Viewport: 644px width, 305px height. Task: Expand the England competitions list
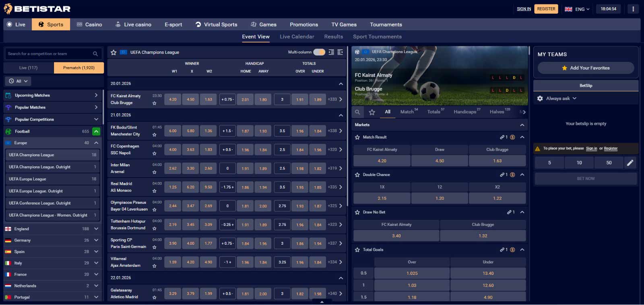pos(96,229)
